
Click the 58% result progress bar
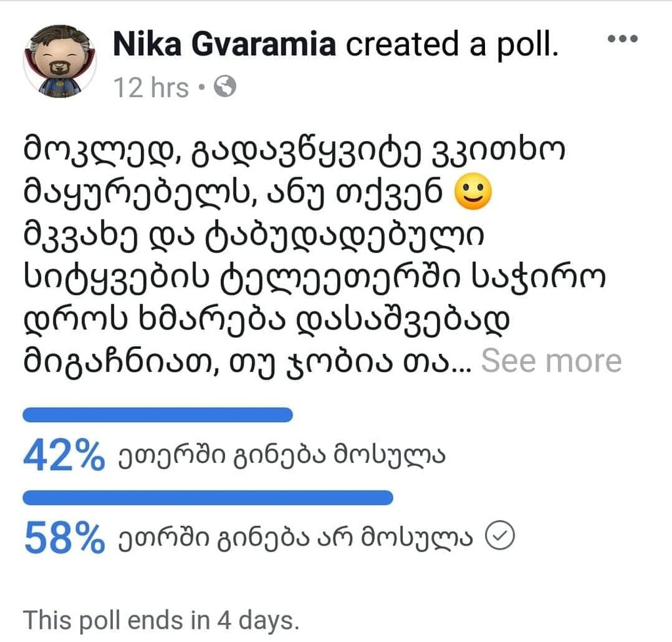coord(208,498)
